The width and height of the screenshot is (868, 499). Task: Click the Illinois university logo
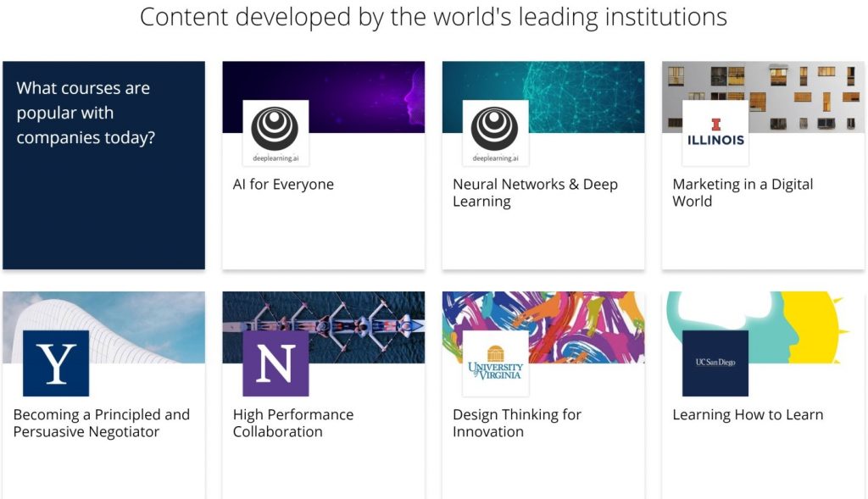[x=715, y=133]
